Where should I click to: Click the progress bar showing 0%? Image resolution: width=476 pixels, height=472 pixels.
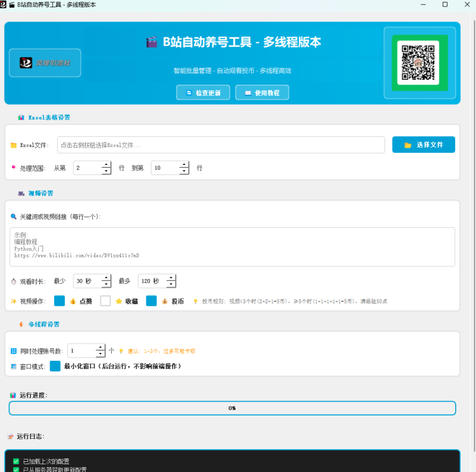232,408
